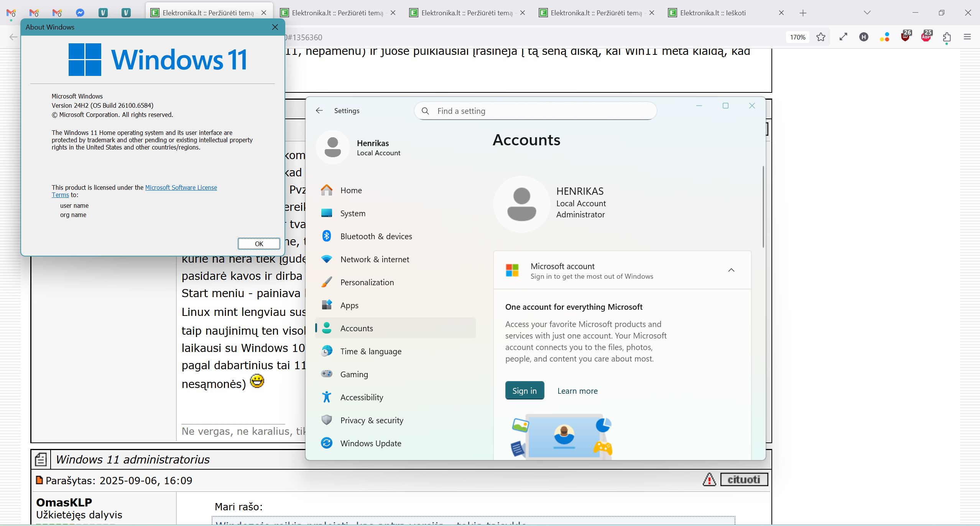Screen dimensions: 980x526
Task: Click the Find a setting search box
Action: point(535,111)
